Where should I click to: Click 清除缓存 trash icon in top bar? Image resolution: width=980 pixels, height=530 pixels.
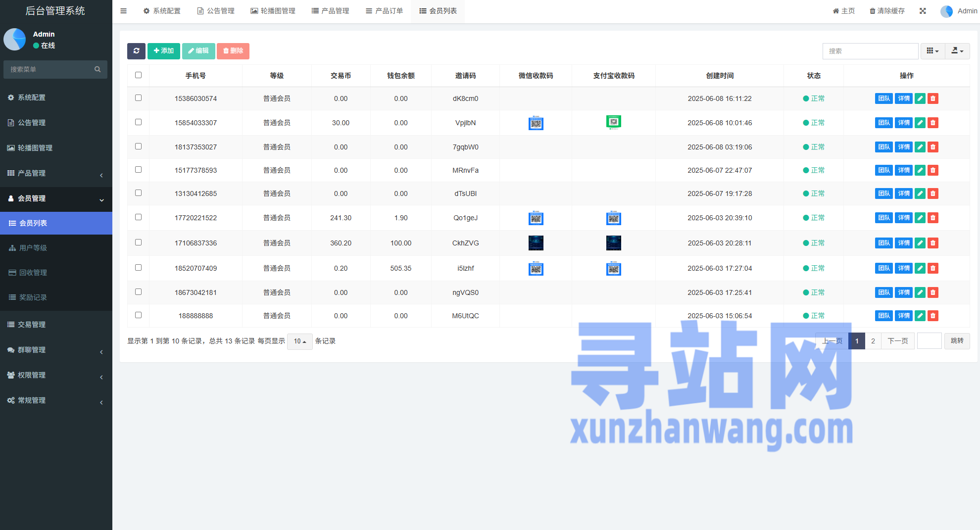point(873,11)
